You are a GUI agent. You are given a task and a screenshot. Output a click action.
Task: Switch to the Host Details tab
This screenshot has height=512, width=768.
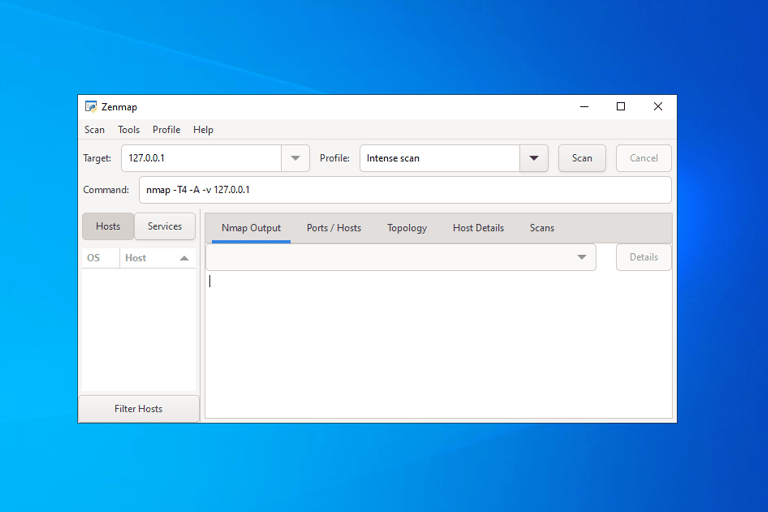coord(478,228)
